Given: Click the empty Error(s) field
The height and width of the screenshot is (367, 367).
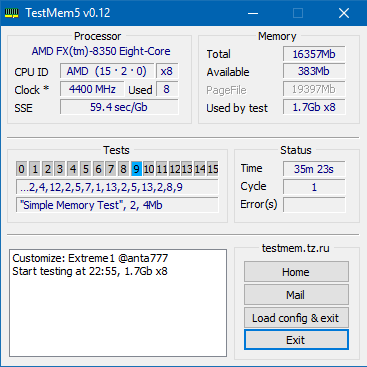Looking at the screenshot, I should coord(314,205).
